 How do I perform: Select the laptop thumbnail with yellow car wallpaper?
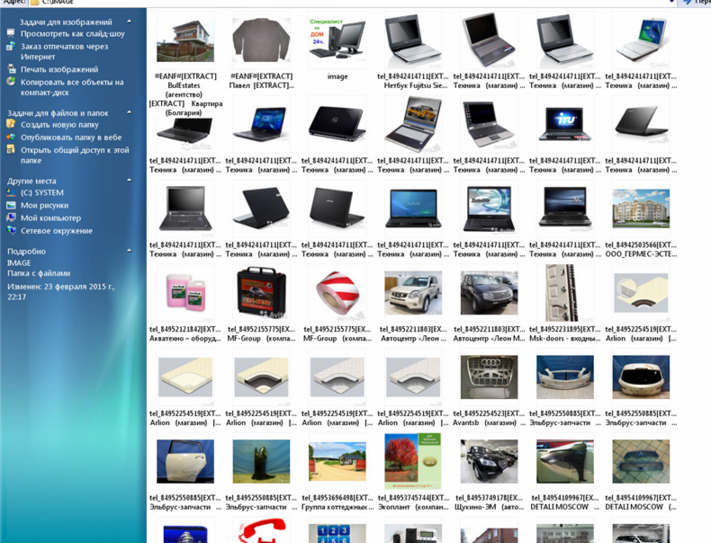tap(413, 123)
